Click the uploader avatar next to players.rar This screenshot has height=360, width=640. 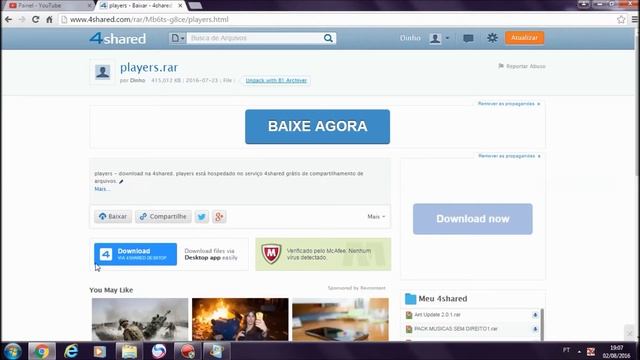click(x=102, y=72)
